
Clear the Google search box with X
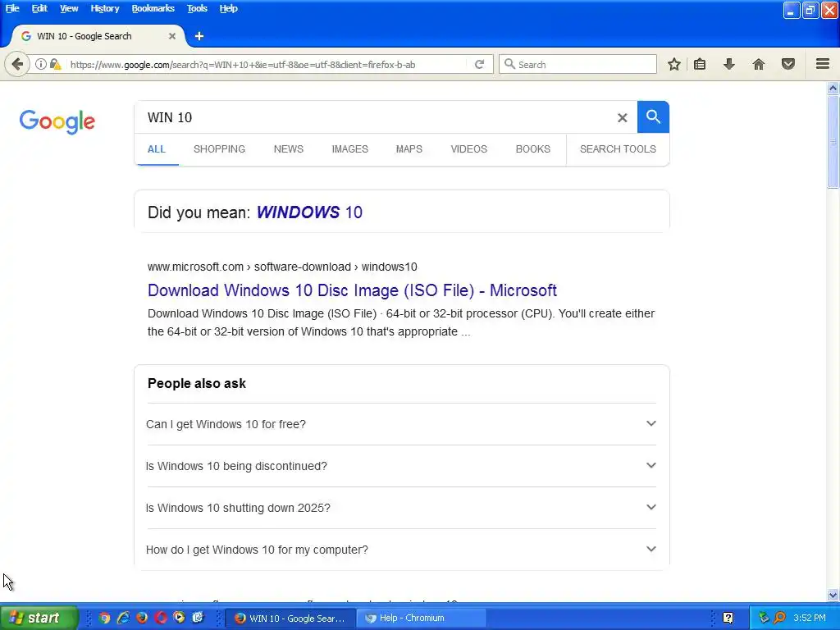coord(622,117)
